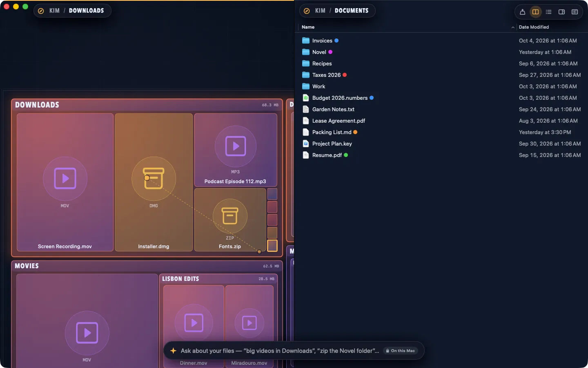Click the MOVIES treemap group header
The width and height of the screenshot is (588, 368).
147,266
